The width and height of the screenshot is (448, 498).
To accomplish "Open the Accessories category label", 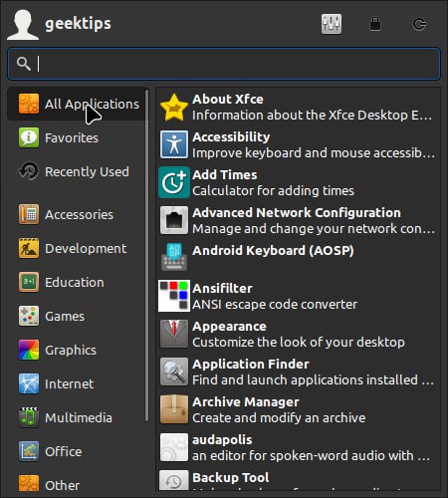I will [x=79, y=215].
